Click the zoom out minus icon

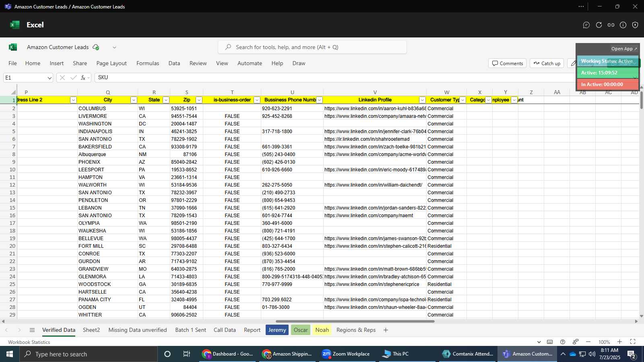[588, 342]
